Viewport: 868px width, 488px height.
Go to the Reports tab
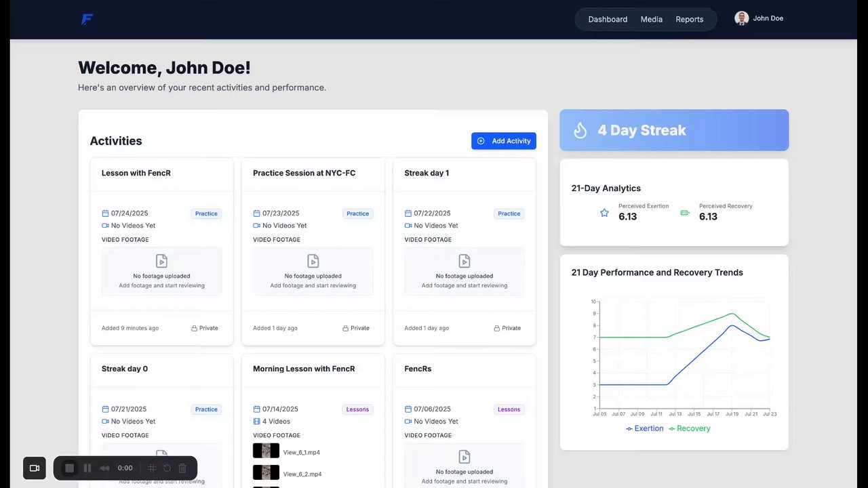click(690, 19)
